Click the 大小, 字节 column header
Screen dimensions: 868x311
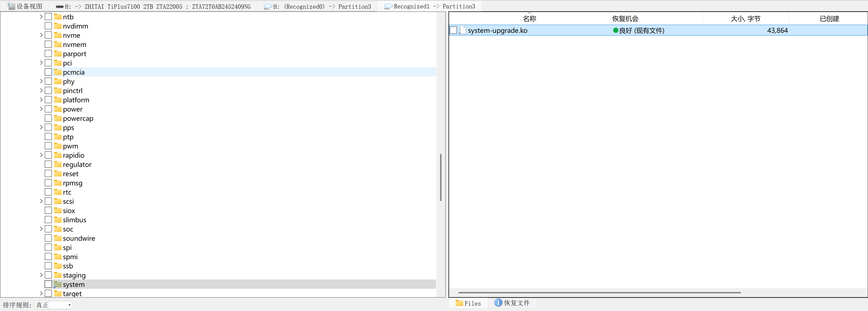[745, 19]
